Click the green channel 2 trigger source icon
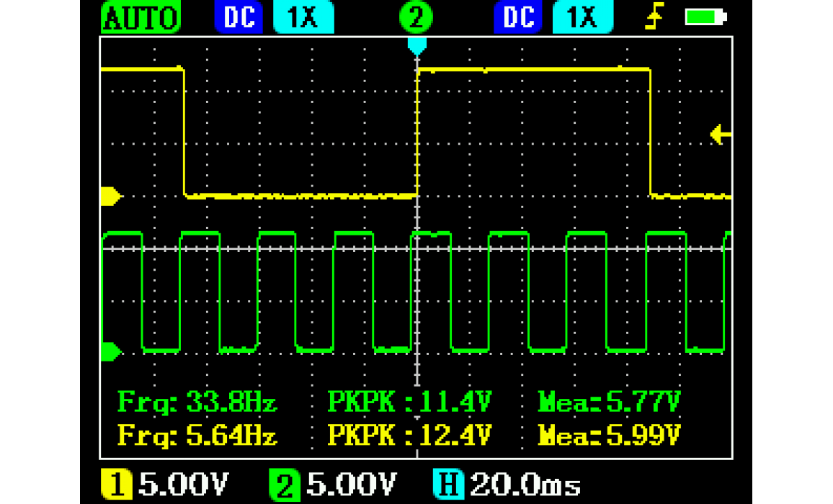 415,17
